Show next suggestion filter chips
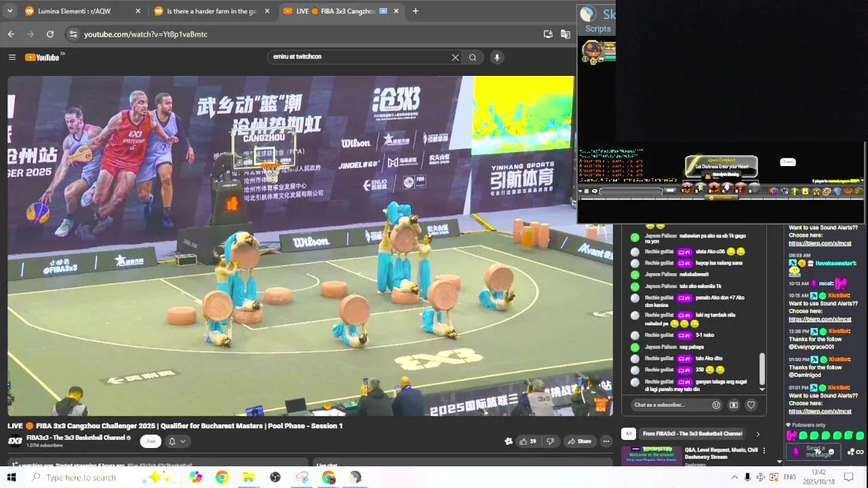868x488 pixels. 757,434
